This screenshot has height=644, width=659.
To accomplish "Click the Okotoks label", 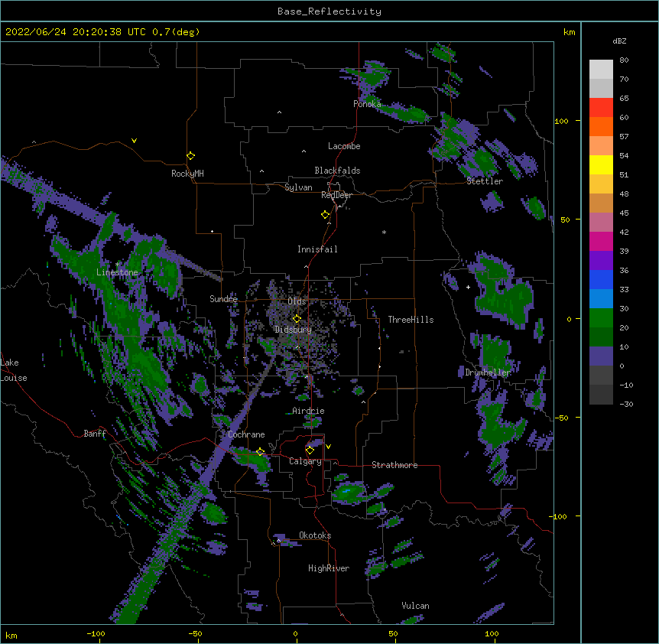I will [315, 535].
